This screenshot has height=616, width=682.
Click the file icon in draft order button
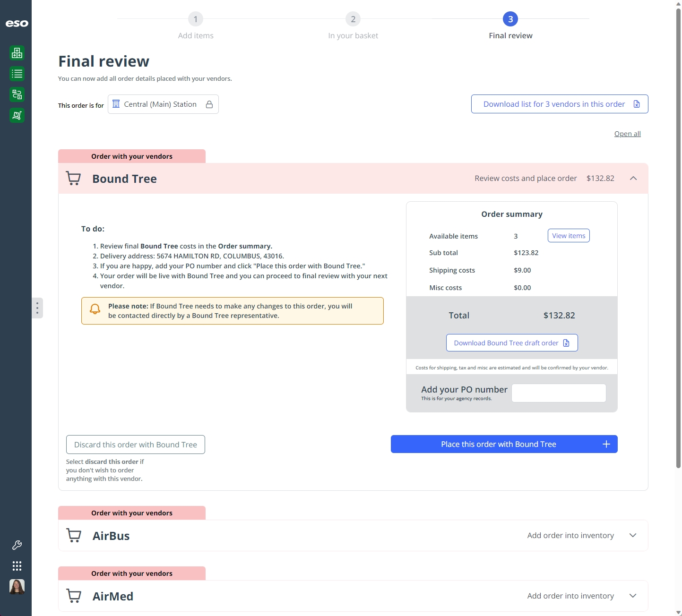tap(566, 343)
